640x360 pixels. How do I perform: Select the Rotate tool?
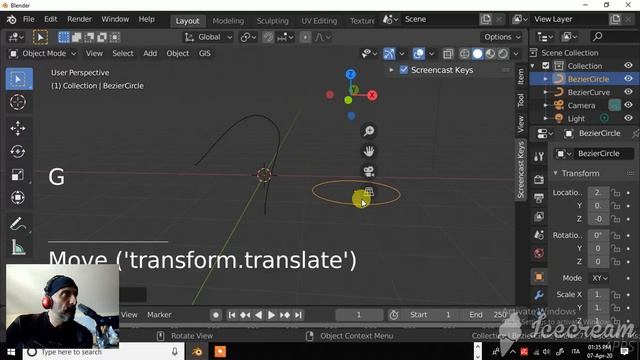coord(18,151)
